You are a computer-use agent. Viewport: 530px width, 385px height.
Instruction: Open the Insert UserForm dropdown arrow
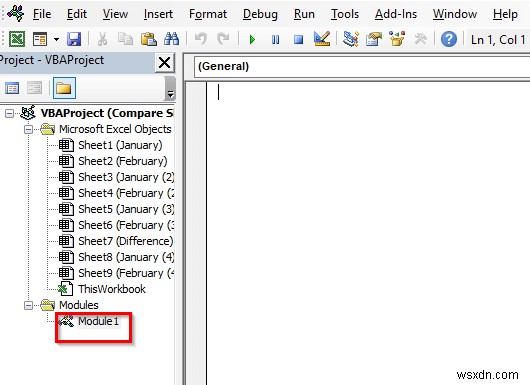coord(56,40)
